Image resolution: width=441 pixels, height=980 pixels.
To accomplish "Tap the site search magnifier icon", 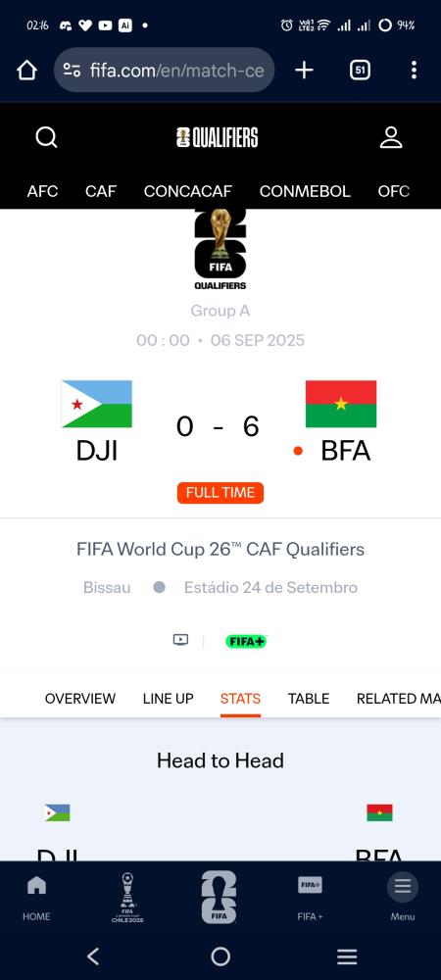I will click(x=46, y=137).
